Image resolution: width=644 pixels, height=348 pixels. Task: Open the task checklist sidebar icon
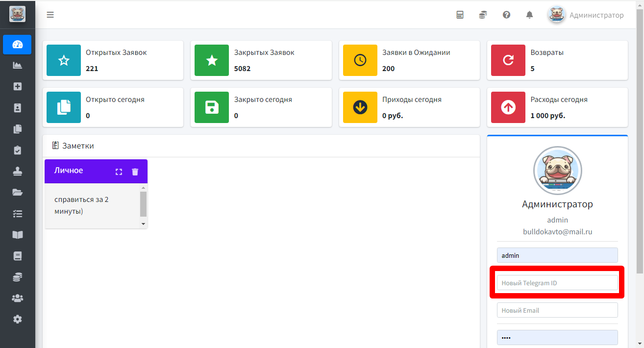(18, 214)
